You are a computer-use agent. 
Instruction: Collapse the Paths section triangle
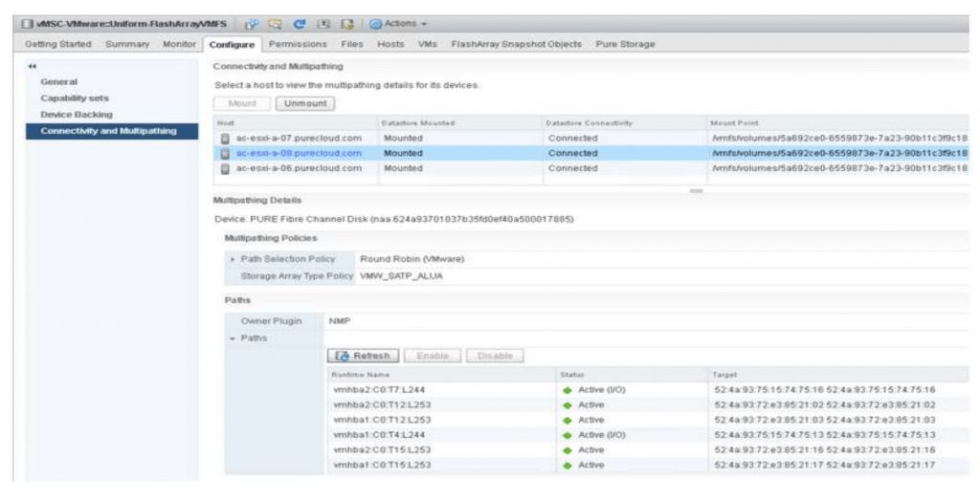click(233, 338)
